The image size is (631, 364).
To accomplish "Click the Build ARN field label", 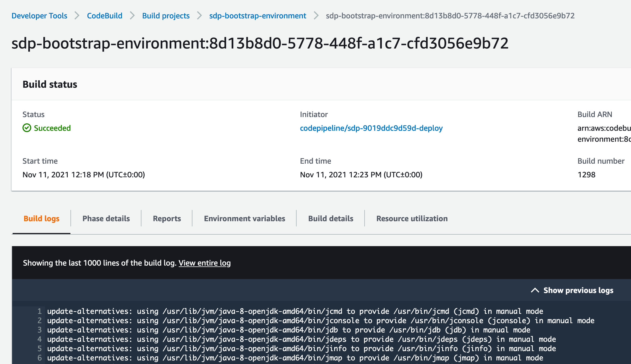I will tap(595, 114).
